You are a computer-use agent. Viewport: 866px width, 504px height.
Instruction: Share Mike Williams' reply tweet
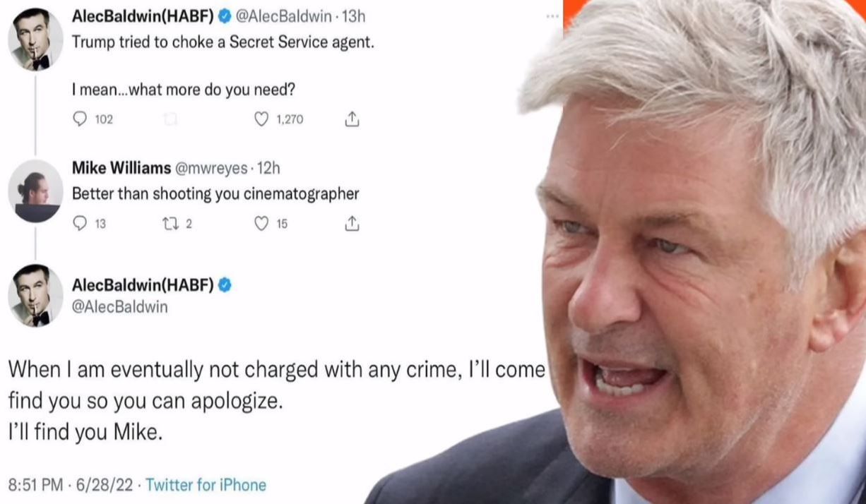point(352,224)
